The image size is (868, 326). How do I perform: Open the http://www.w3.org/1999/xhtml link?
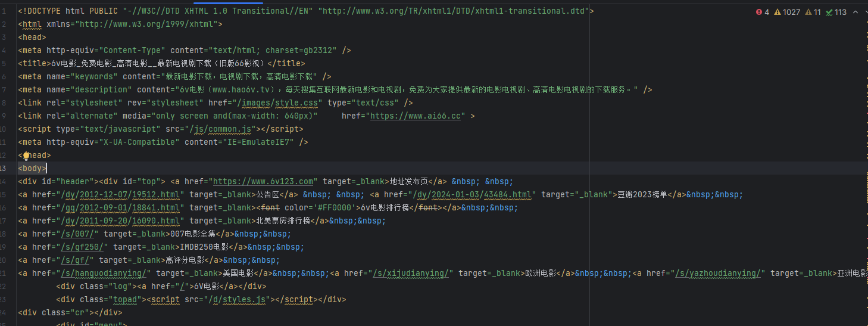tap(148, 24)
